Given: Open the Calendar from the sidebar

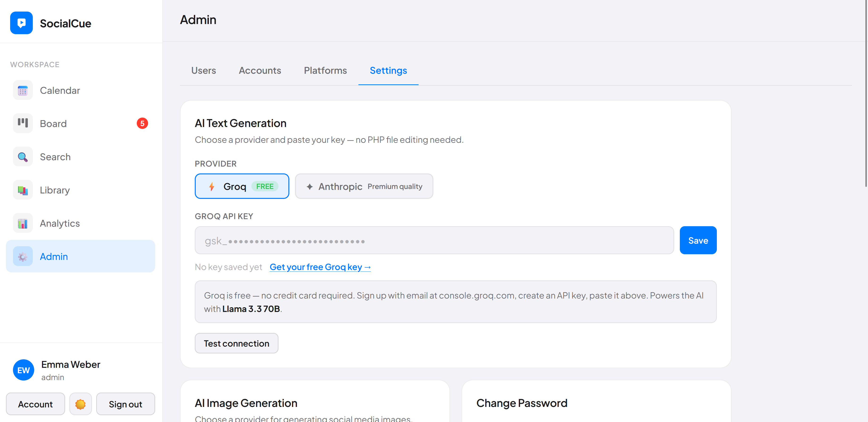Looking at the screenshot, I should click(x=60, y=90).
